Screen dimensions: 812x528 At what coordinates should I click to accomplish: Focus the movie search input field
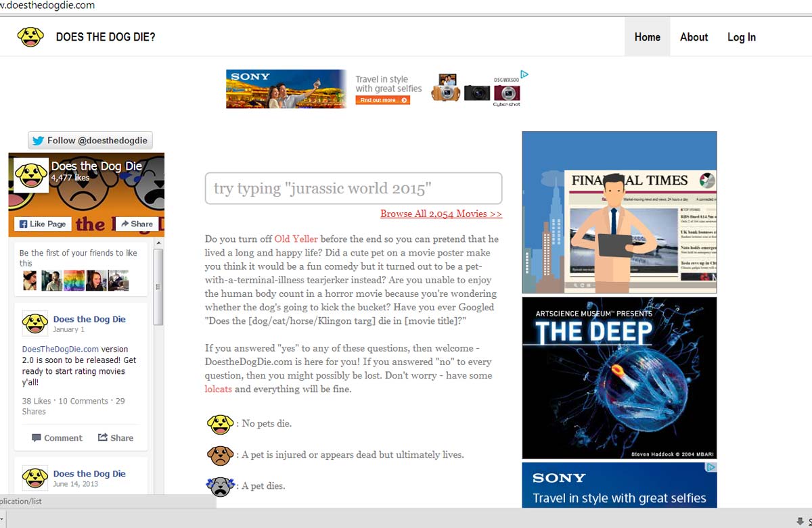tap(353, 188)
